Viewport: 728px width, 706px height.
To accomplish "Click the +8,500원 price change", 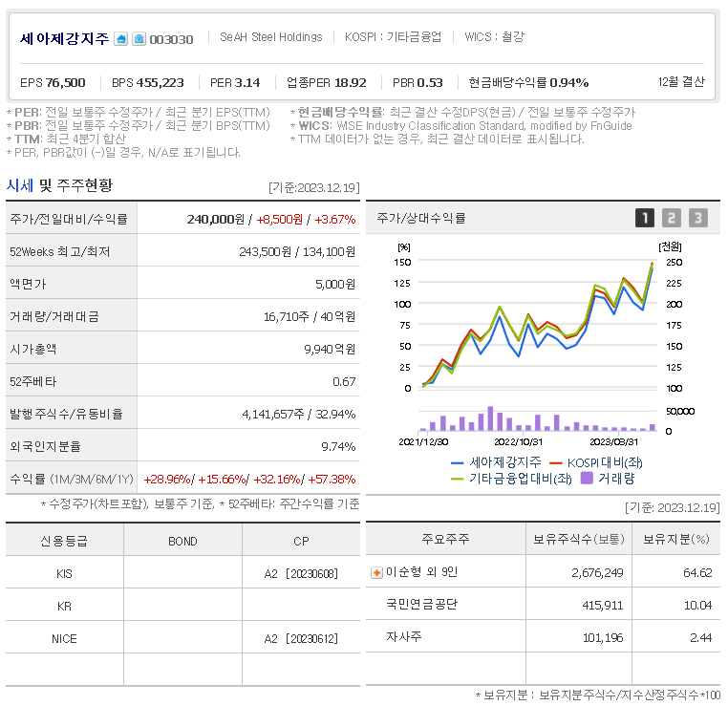I will [x=279, y=219].
